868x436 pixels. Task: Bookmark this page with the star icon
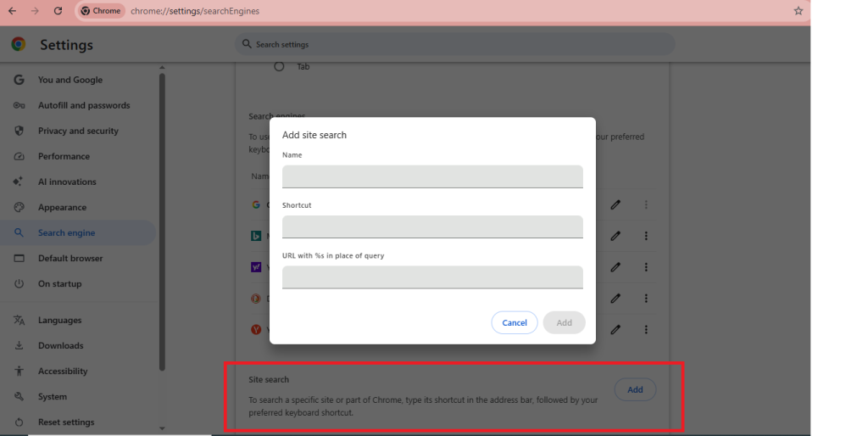(798, 11)
